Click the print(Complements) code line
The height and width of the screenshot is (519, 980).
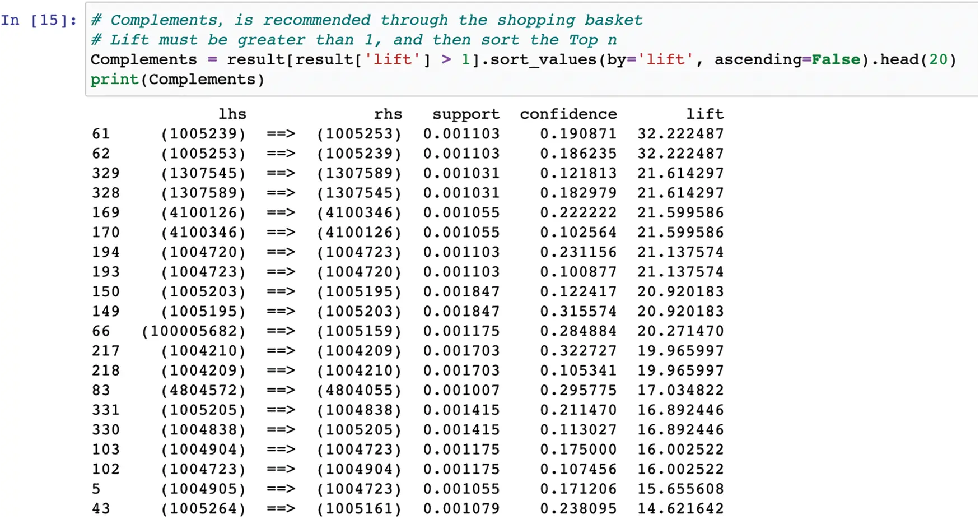tap(177, 79)
